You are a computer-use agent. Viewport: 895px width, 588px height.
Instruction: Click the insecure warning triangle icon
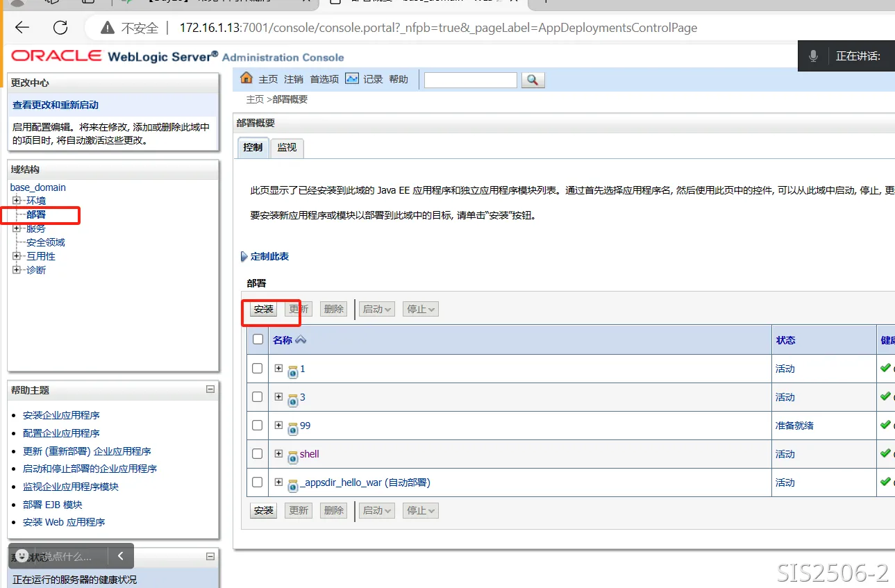(107, 28)
